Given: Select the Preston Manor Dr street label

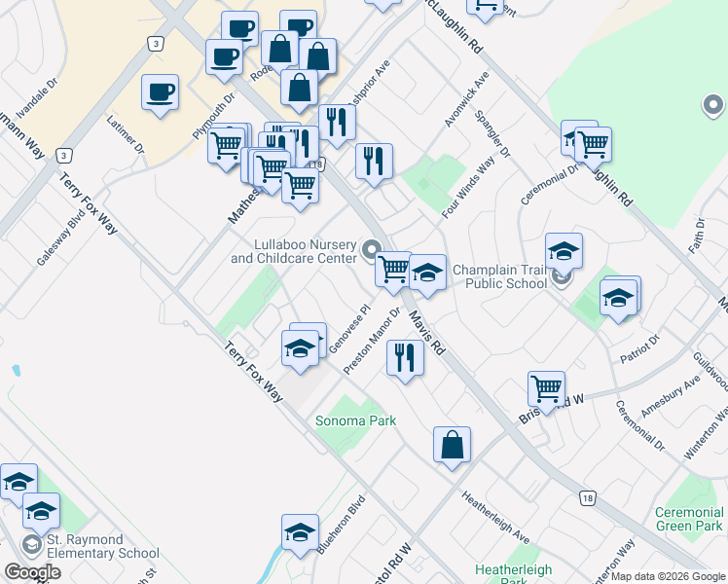Looking at the screenshot, I should pos(372,341).
